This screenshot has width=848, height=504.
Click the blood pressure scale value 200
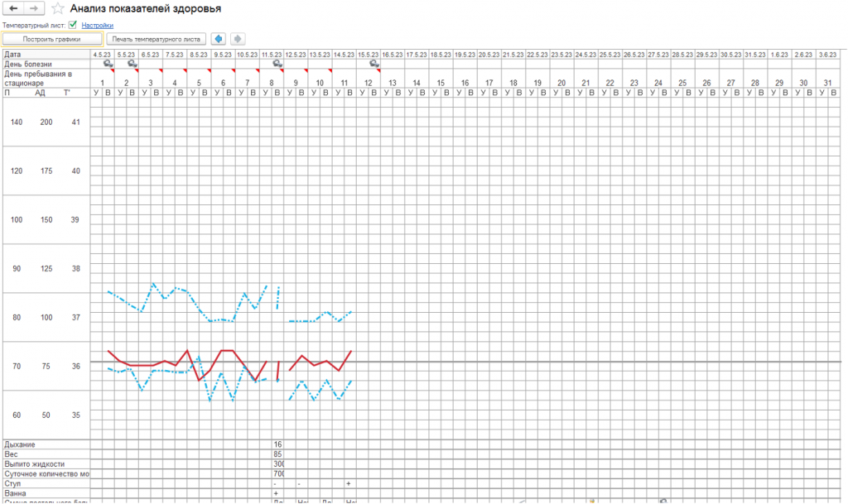pos(46,122)
